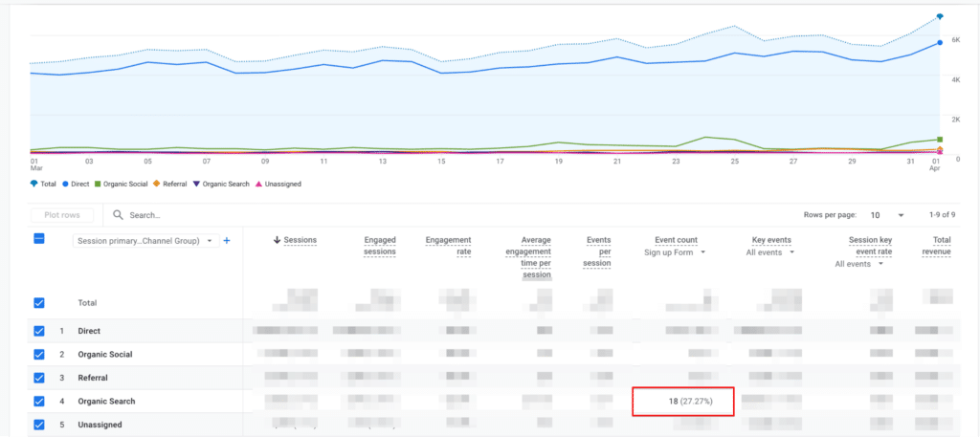Open the Key events All events dropdown
Screen dimensions: 980x437
coord(770,252)
